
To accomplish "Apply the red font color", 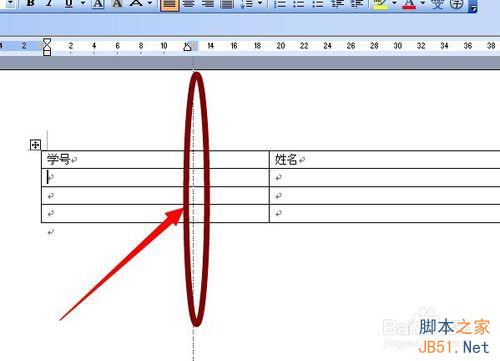I will [x=409, y=3].
